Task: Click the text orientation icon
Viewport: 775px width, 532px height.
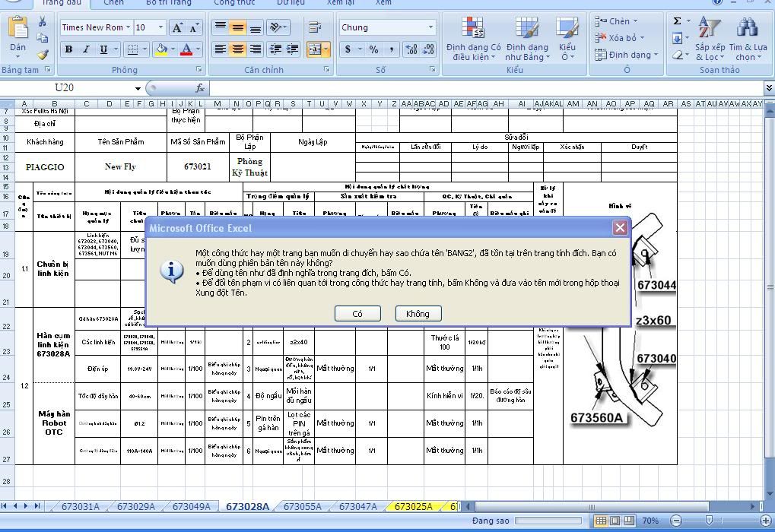Action: [x=278, y=27]
